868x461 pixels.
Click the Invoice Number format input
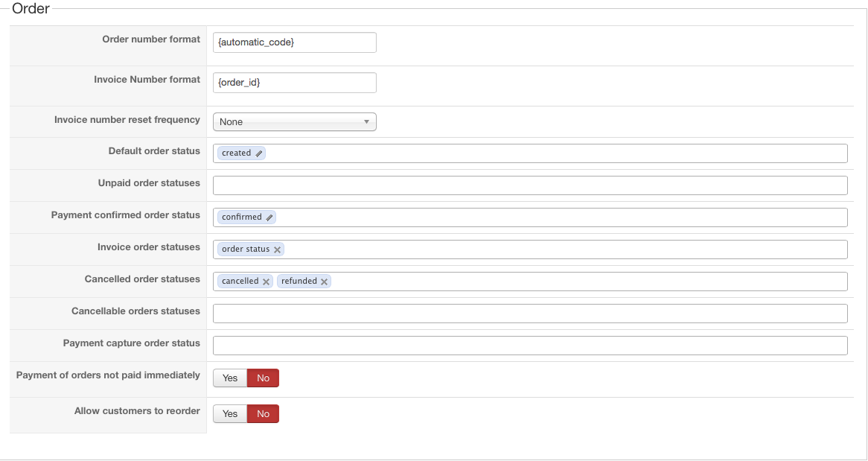click(295, 83)
